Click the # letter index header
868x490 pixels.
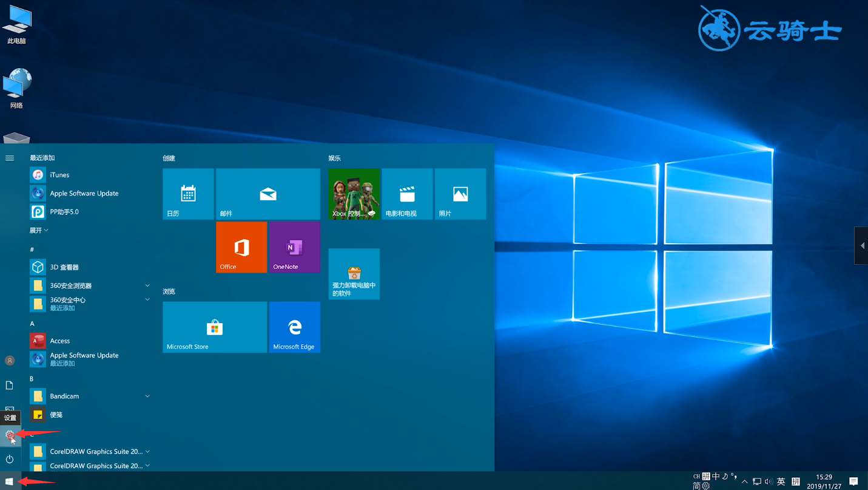point(32,250)
